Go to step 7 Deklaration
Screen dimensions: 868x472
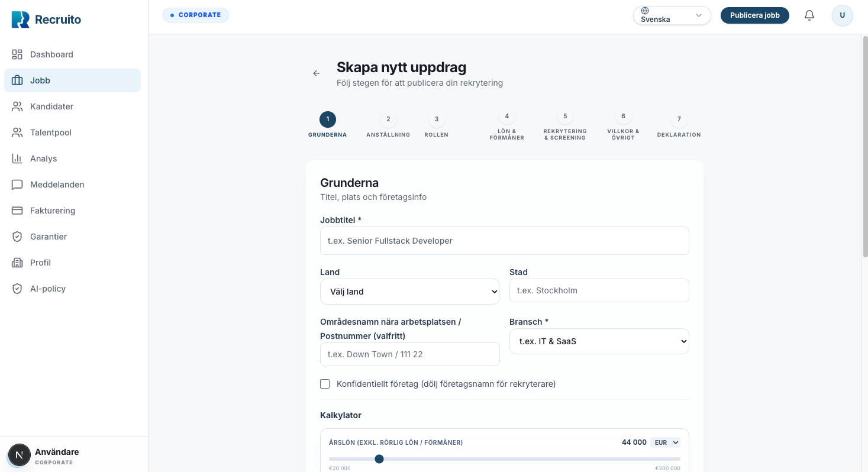[679, 125]
